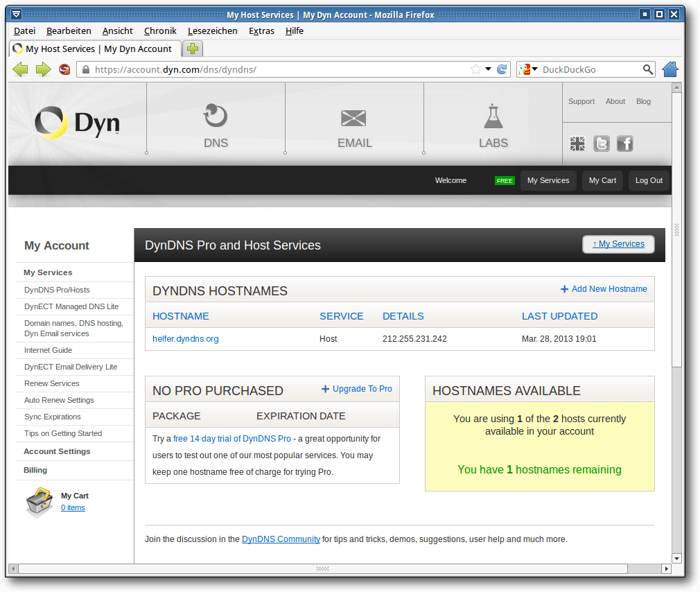This screenshot has height=592, width=700.
Task: Open the Chronik menu
Action: pyautogui.click(x=160, y=31)
